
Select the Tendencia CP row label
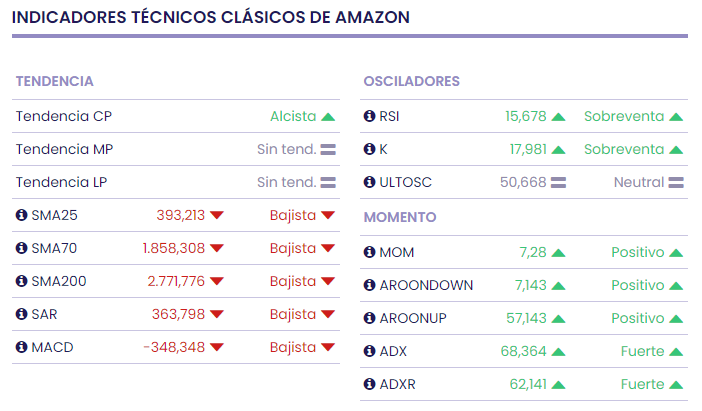click(63, 116)
